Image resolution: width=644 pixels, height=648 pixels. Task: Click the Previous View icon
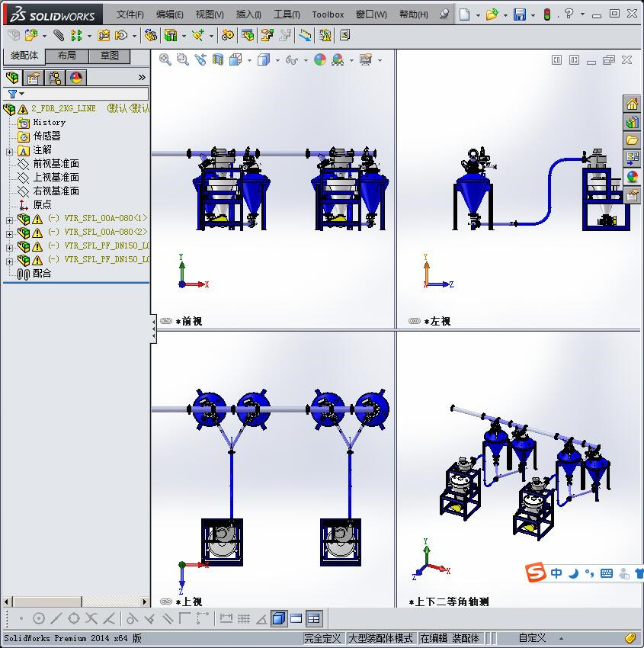200,59
